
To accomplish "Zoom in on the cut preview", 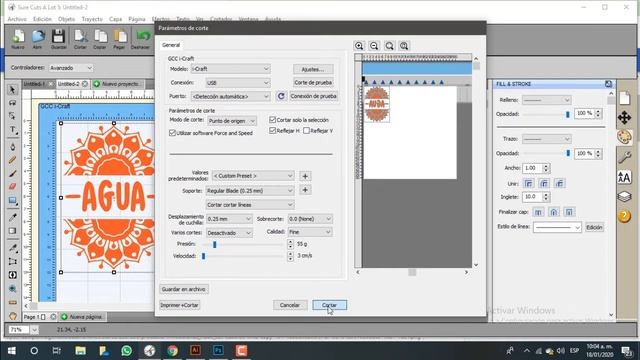I will tap(359, 46).
